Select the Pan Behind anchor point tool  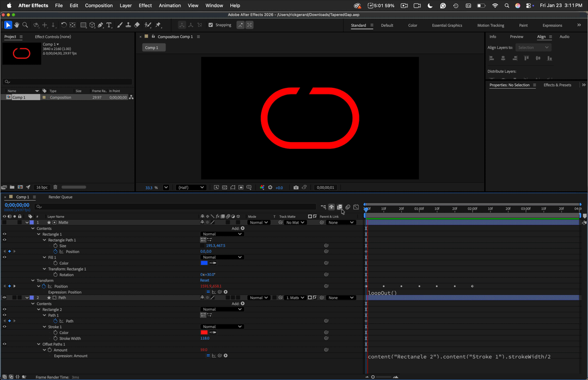tap(73, 25)
